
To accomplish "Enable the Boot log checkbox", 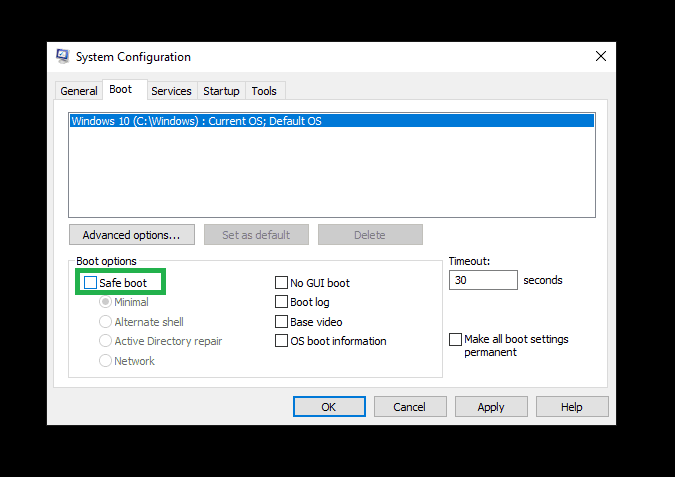I will [282, 302].
